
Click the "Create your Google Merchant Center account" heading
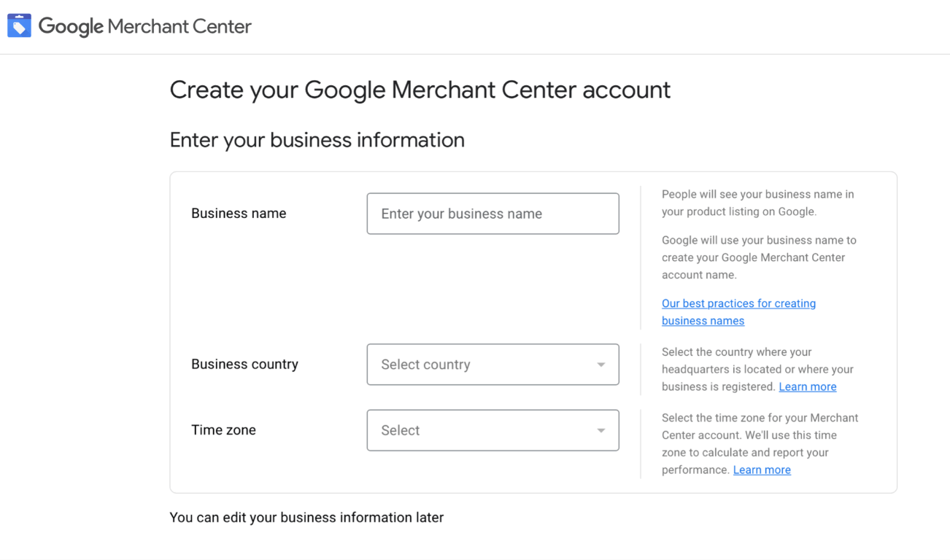coord(420,90)
